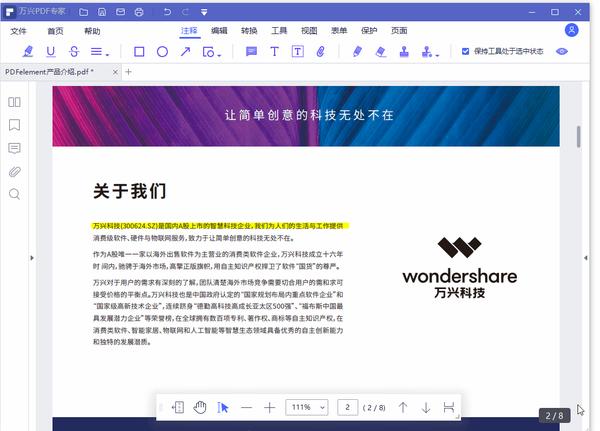Image resolution: width=600 pixels, height=431 pixels.
Task: Send PDF by email icon
Action: 121,12
